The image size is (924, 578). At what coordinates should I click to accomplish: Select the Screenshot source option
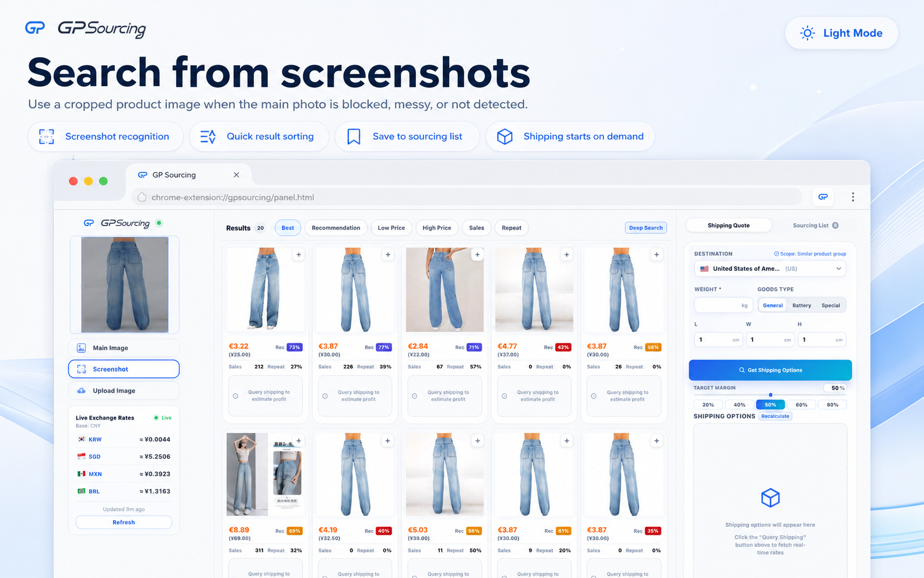[x=124, y=369]
